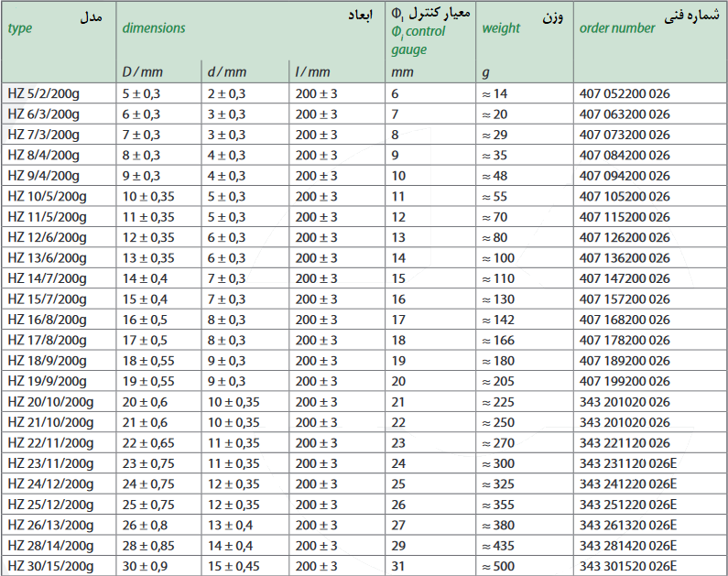Click weight value '≈ 325'
728x576 pixels.
pyautogui.click(x=498, y=484)
